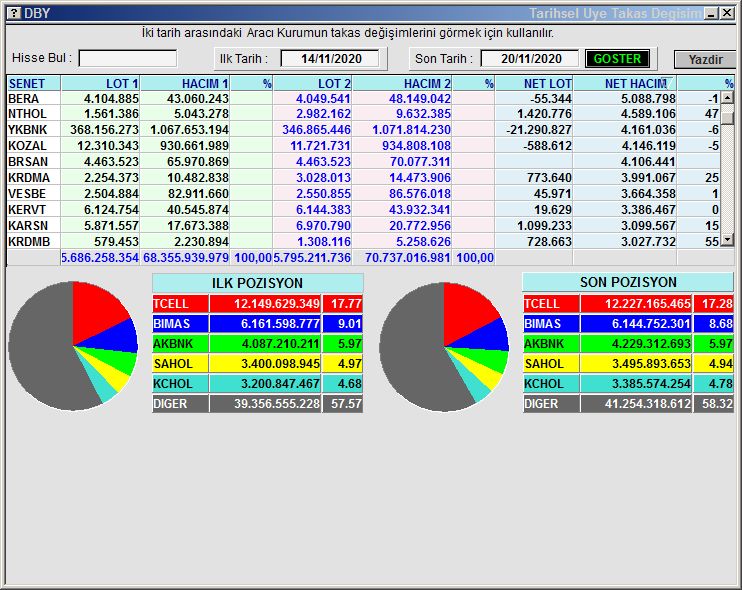Sort by LOT 1 column header
The width and height of the screenshot is (742, 590).
[100, 84]
